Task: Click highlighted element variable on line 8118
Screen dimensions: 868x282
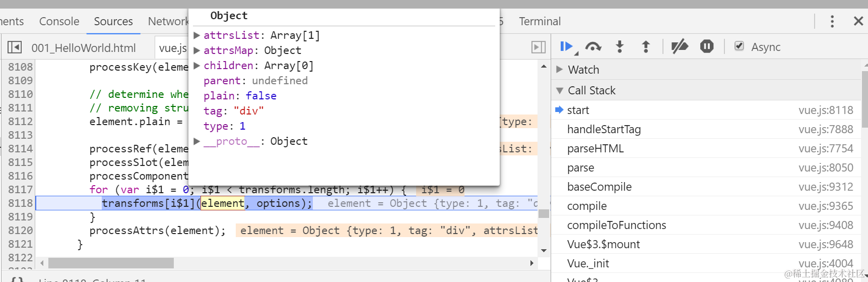Action: pyautogui.click(x=223, y=203)
